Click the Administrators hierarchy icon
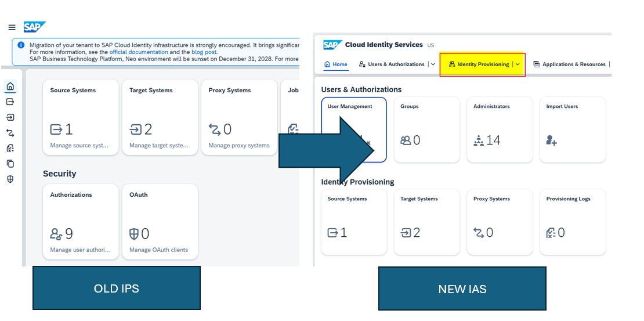 point(479,140)
